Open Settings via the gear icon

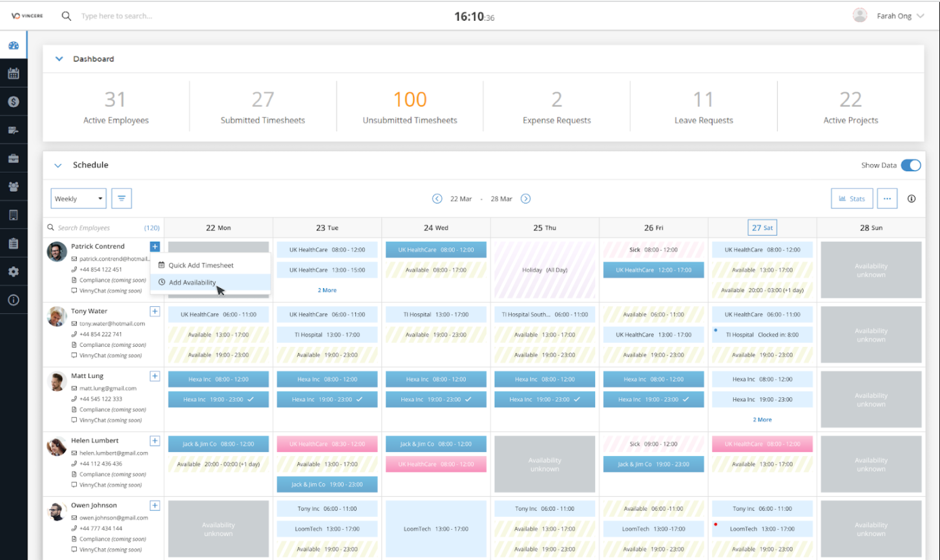pos(14,271)
